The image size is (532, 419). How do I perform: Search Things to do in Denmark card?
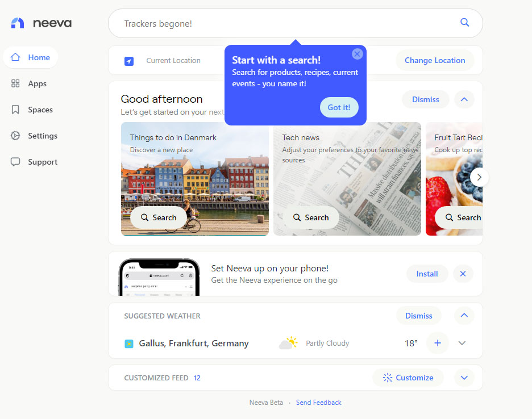click(159, 217)
